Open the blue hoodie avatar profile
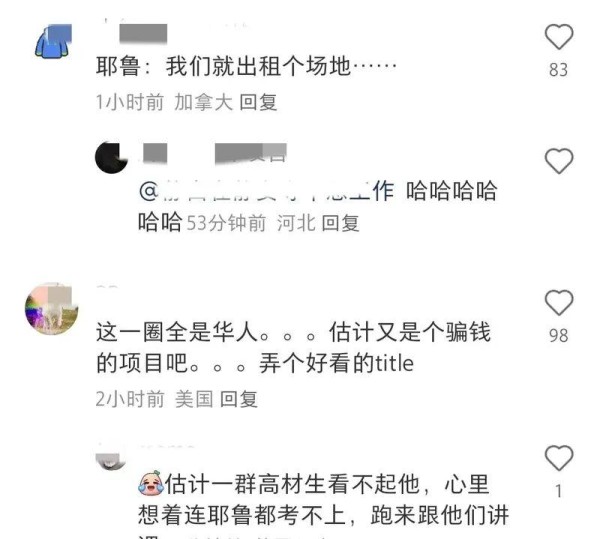 tap(54, 41)
